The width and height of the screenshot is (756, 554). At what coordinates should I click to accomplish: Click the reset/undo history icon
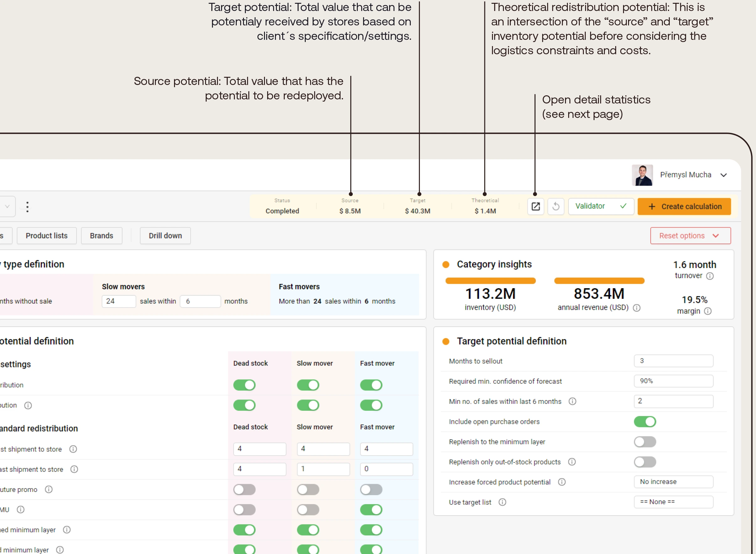pos(557,206)
